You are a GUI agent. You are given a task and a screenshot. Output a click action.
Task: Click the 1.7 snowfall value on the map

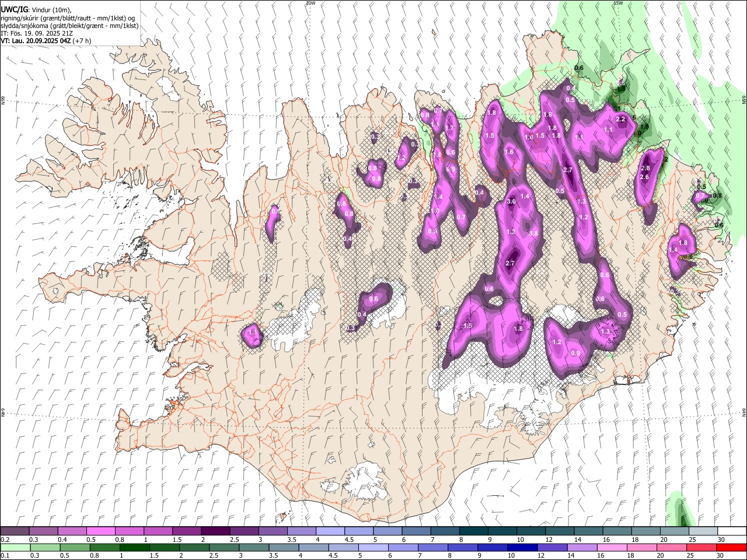[x=449, y=128]
